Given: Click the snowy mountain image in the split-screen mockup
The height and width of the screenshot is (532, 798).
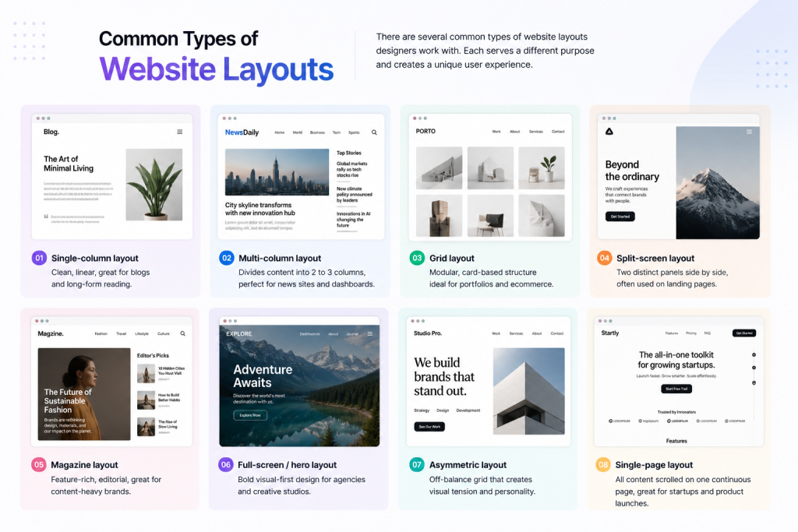Looking at the screenshot, I should pos(718,182).
